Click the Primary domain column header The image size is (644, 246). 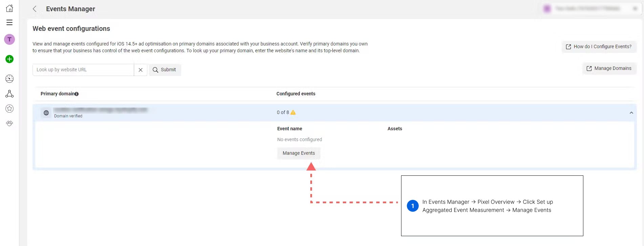click(57, 94)
